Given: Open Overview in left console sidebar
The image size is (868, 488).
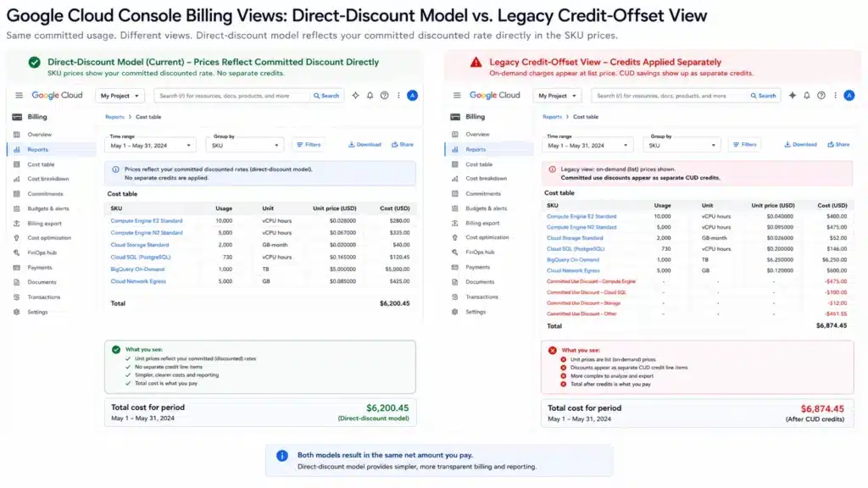Looking at the screenshot, I should click(x=39, y=135).
